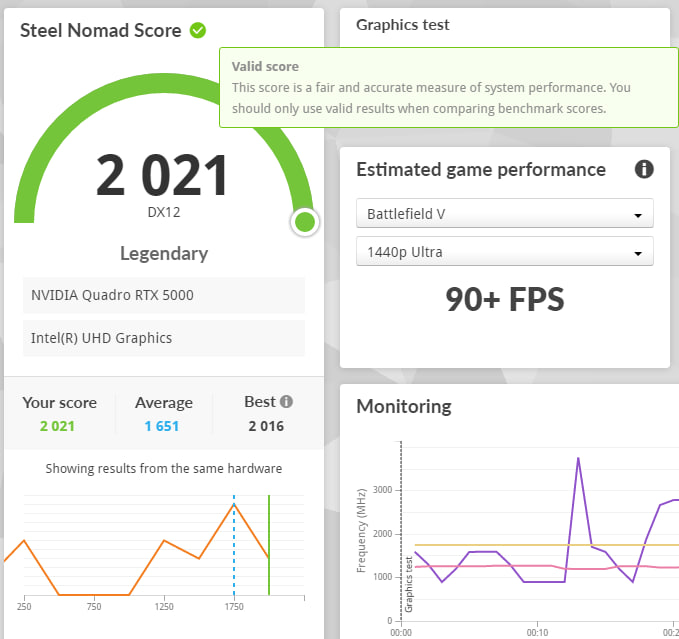Viewport: 679px width, 639px height.
Task: Click the Best score value 2 016
Action: click(x=265, y=426)
